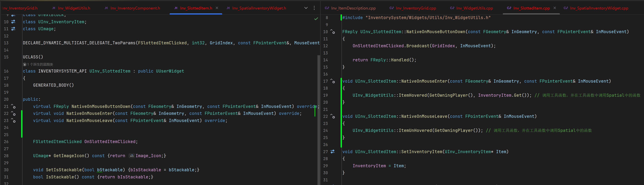This screenshot has width=644, height=185.
Task: Click the DECLARE_DYNAMIC_MULTICAST_DELEGATE_TwoParams macro
Action: [x=79, y=43]
